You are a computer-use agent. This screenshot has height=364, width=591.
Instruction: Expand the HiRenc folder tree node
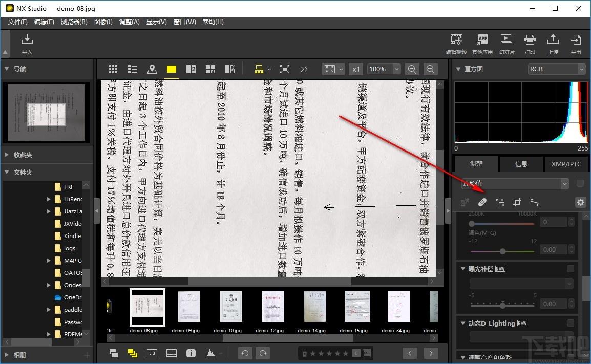click(49, 199)
